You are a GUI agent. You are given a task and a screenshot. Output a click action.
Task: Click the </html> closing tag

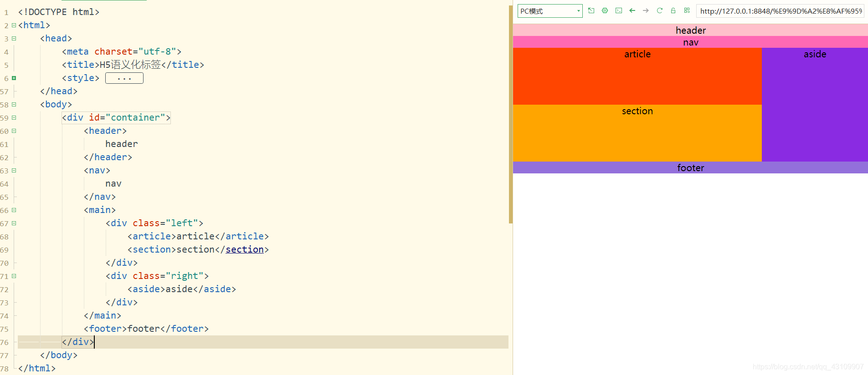pos(37,368)
